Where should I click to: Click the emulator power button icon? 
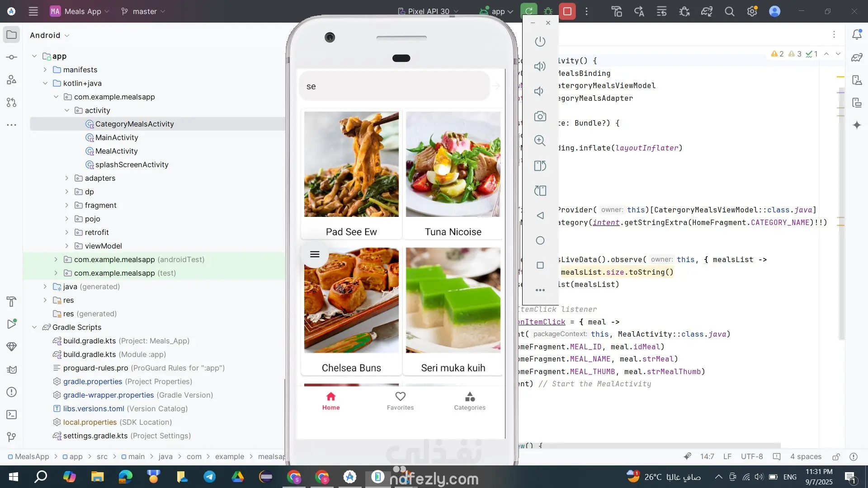pos(540,42)
